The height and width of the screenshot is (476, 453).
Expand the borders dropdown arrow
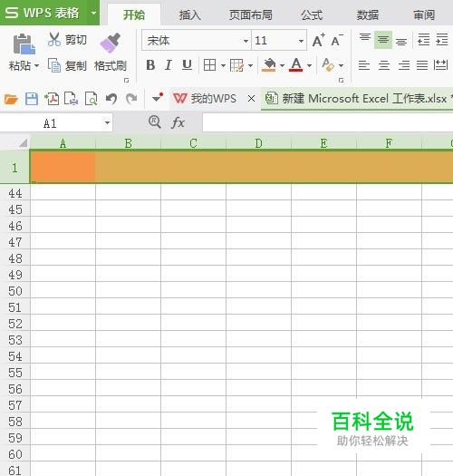click(x=223, y=65)
